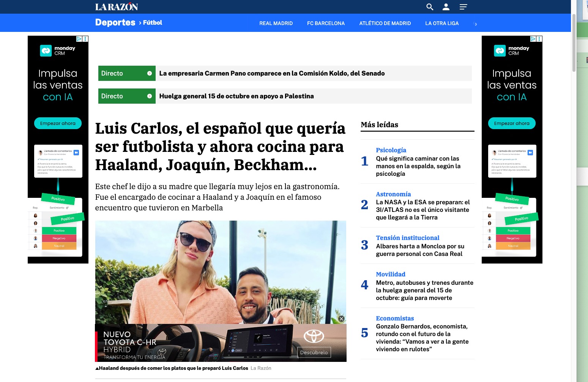588x382 pixels.
Task: Click the La Razón logo
Action: [116, 7]
